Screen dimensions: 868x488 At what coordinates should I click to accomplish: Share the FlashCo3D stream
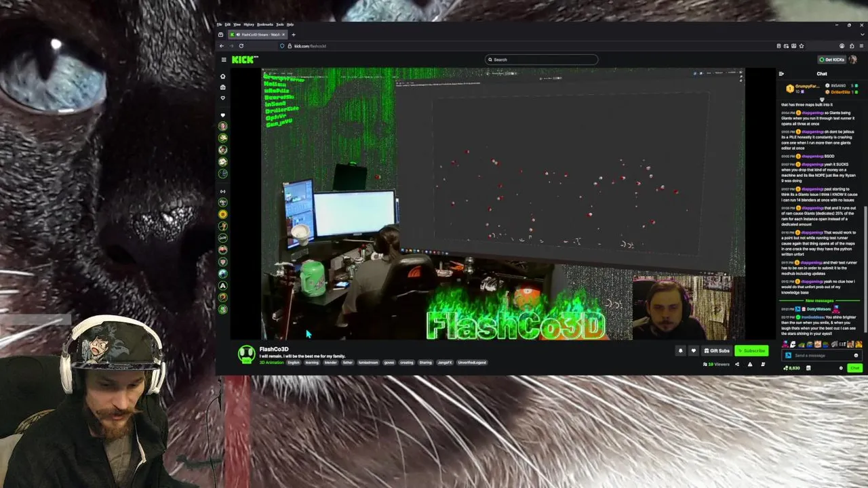click(737, 365)
